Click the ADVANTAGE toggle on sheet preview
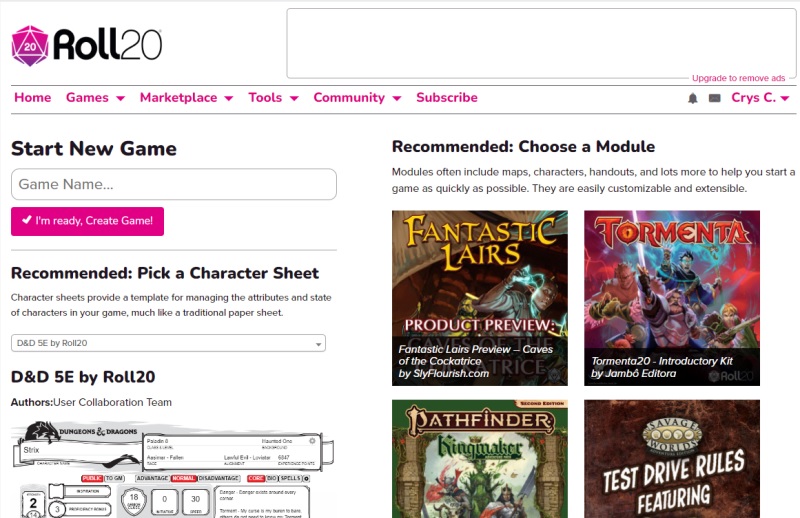 (152, 478)
